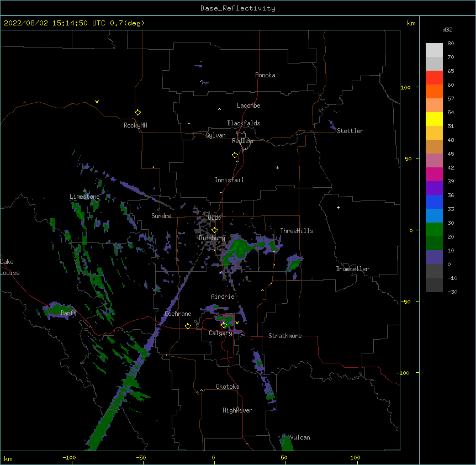Click the orange swatch between 60 and 57
The image size is (476, 465).
point(434,91)
